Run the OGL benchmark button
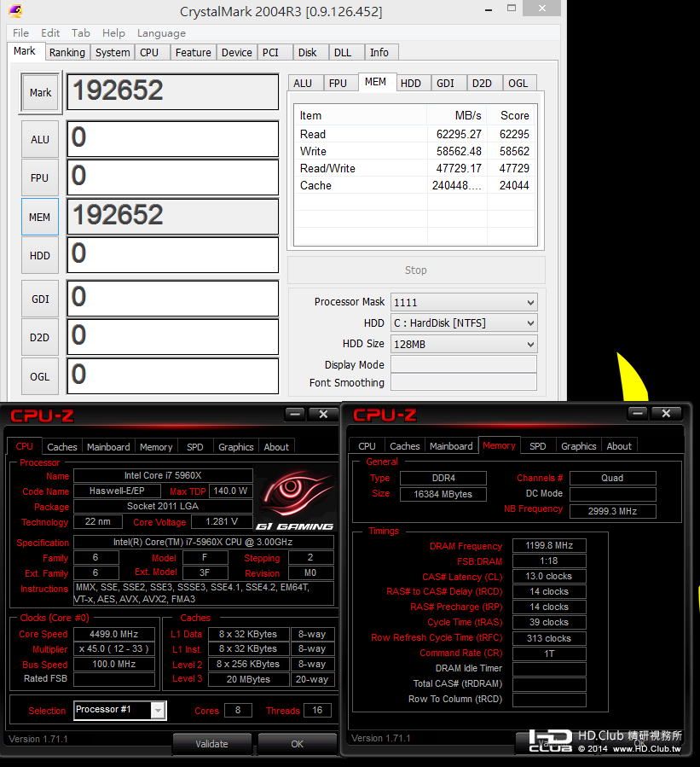The image size is (700, 767). pos(40,376)
